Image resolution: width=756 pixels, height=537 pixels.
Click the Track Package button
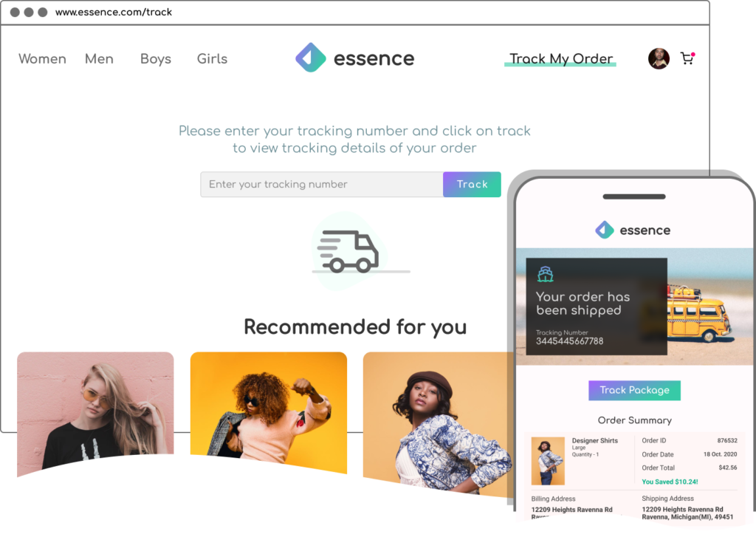634,390
